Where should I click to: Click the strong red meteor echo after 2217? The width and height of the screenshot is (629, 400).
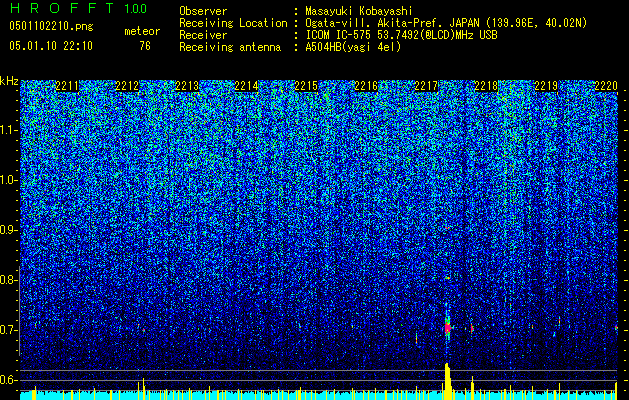point(448,328)
